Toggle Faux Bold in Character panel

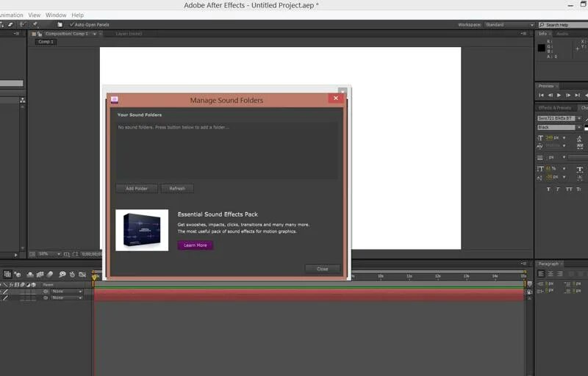(x=548, y=189)
